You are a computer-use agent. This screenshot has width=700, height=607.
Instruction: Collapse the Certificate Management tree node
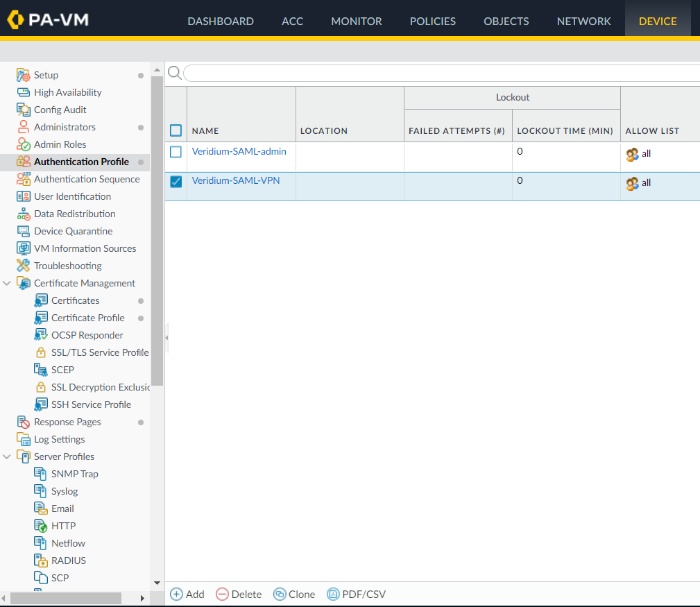pyautogui.click(x=7, y=283)
